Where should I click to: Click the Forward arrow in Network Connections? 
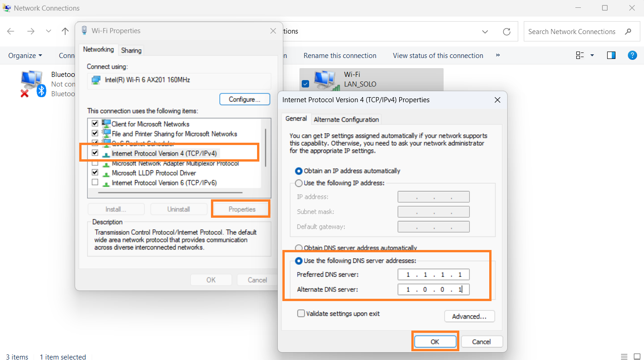(x=31, y=31)
